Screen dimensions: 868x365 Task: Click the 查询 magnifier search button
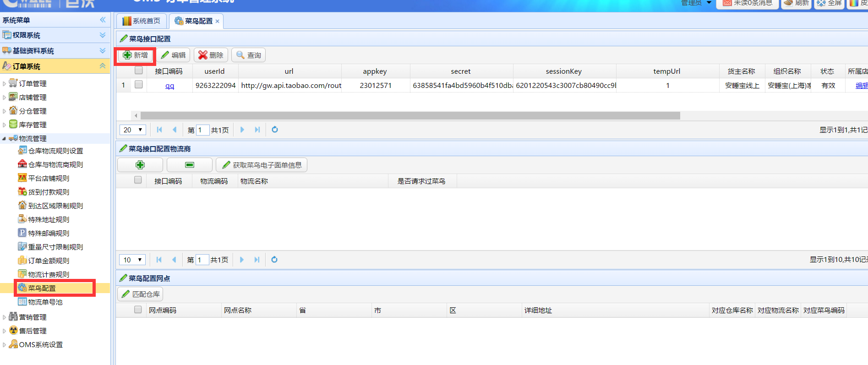[248, 55]
